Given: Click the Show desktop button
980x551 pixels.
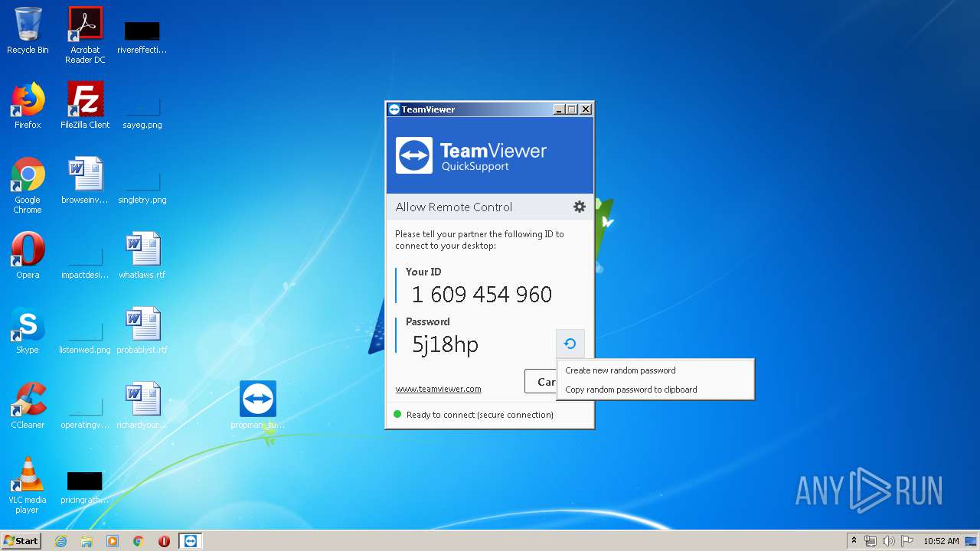Looking at the screenshot, I should tap(972, 541).
